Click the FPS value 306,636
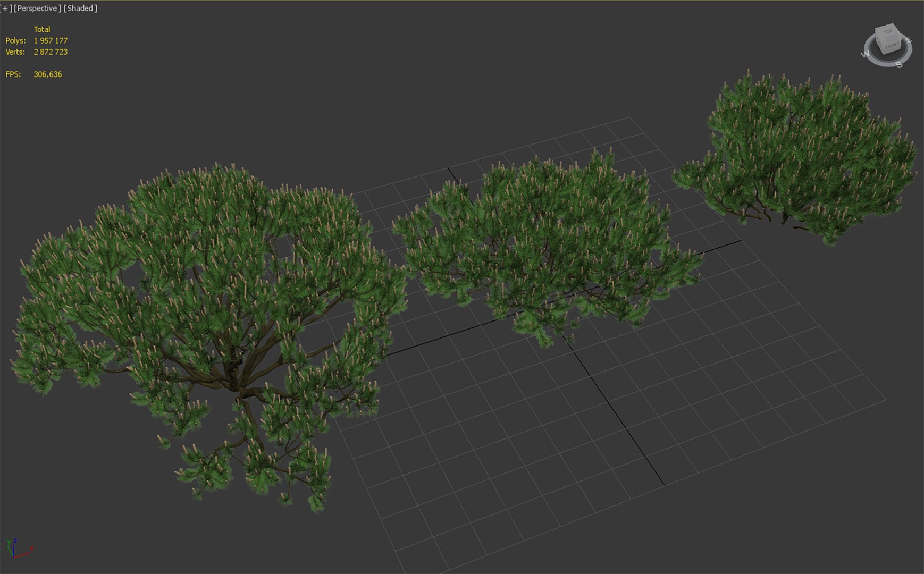This screenshot has height=574, width=924. pyautogui.click(x=48, y=74)
